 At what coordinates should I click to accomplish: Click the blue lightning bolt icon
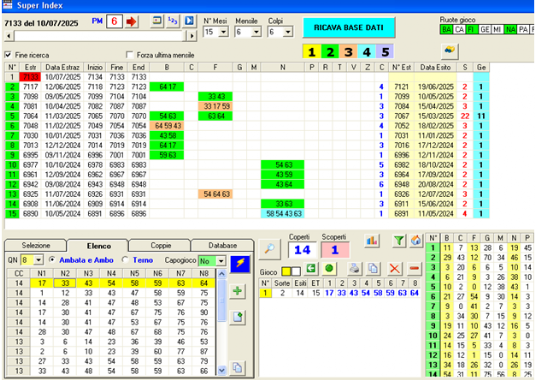[x=240, y=264]
